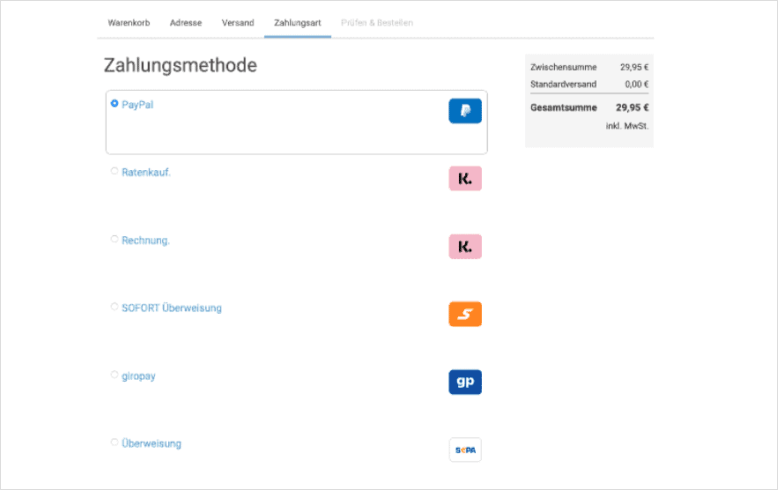The image size is (778, 490).
Task: Click the Klarna icon beside Rechnung
Action: coord(465,246)
